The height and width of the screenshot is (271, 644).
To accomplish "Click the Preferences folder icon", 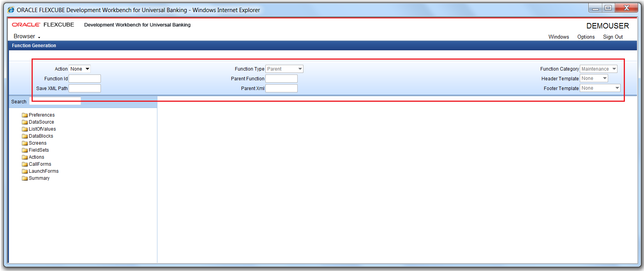I will 25,115.
